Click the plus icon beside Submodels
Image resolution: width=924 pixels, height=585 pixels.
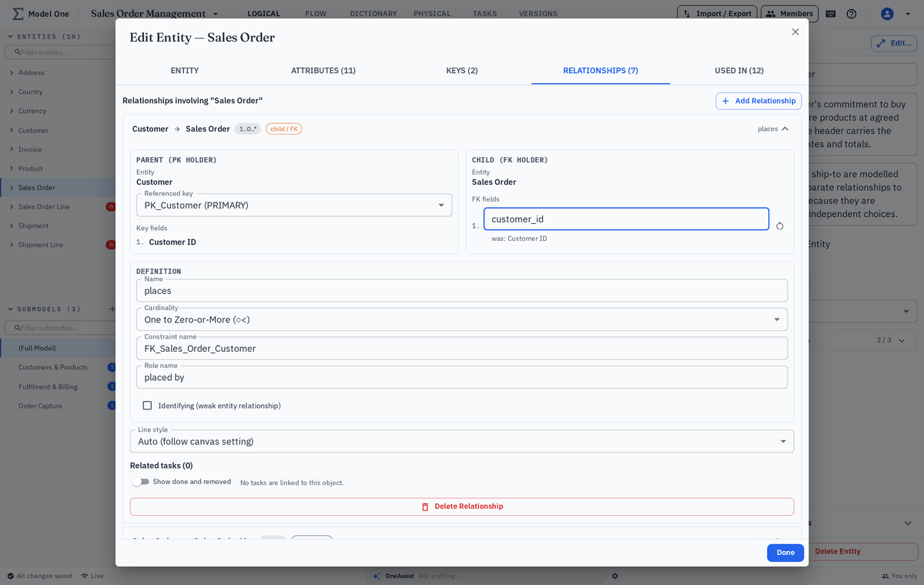[112, 309]
